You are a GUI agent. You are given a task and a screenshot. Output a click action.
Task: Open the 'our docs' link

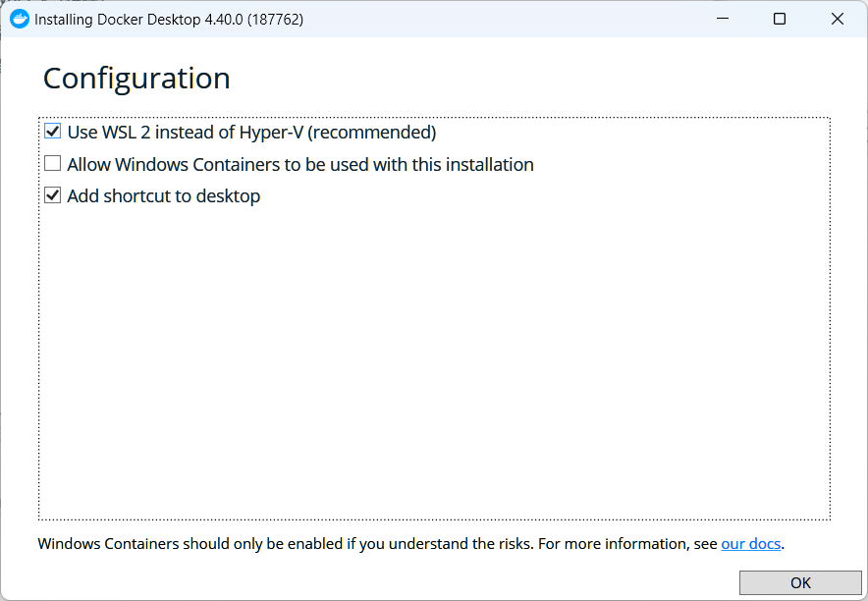(x=750, y=543)
